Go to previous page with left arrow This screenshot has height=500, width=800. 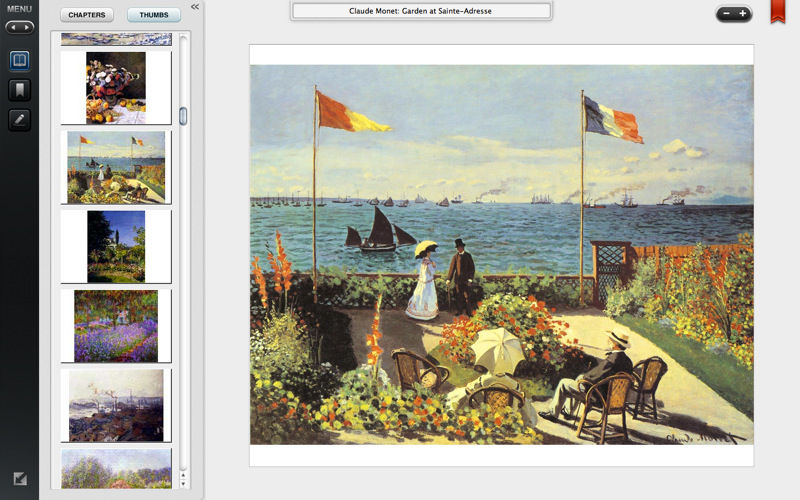(13, 27)
